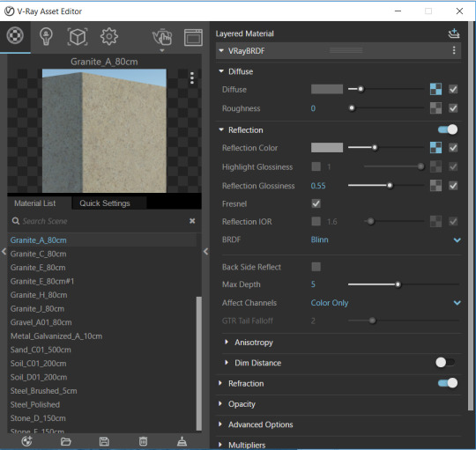Enable the Highlight Glossiness lock checkbox

[316, 166]
